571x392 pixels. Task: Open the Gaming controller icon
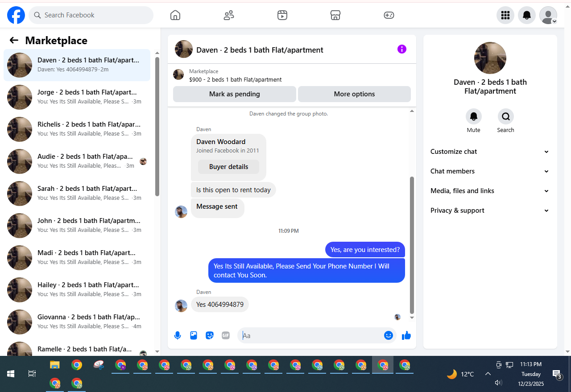coord(389,15)
